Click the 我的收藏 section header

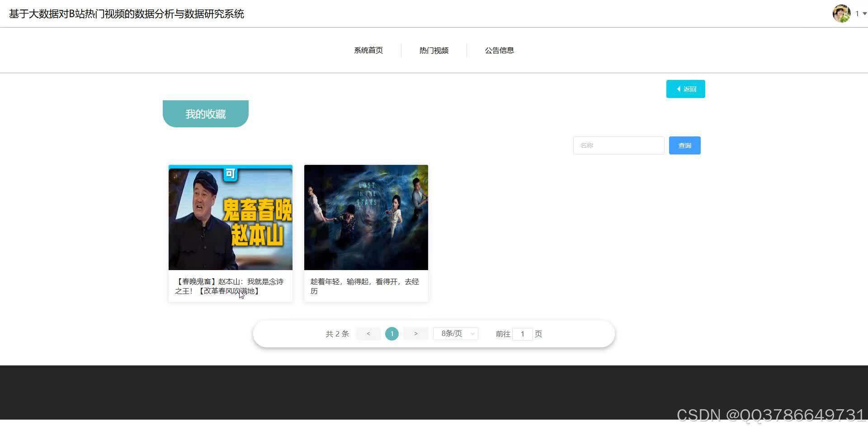tap(205, 113)
